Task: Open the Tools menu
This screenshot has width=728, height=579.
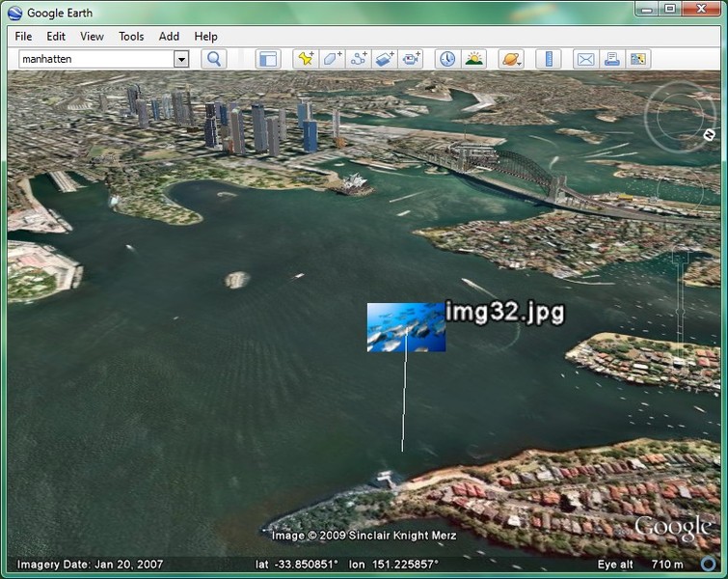Action: [x=131, y=37]
